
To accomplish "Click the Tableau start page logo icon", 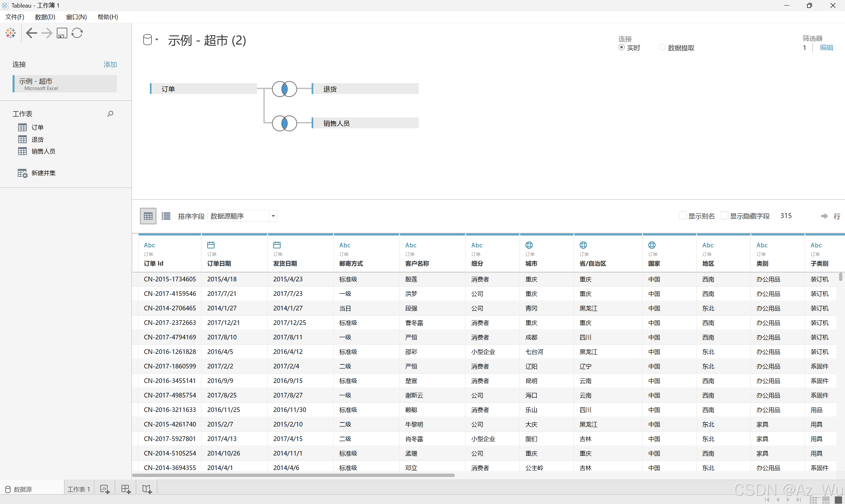I will (11, 33).
